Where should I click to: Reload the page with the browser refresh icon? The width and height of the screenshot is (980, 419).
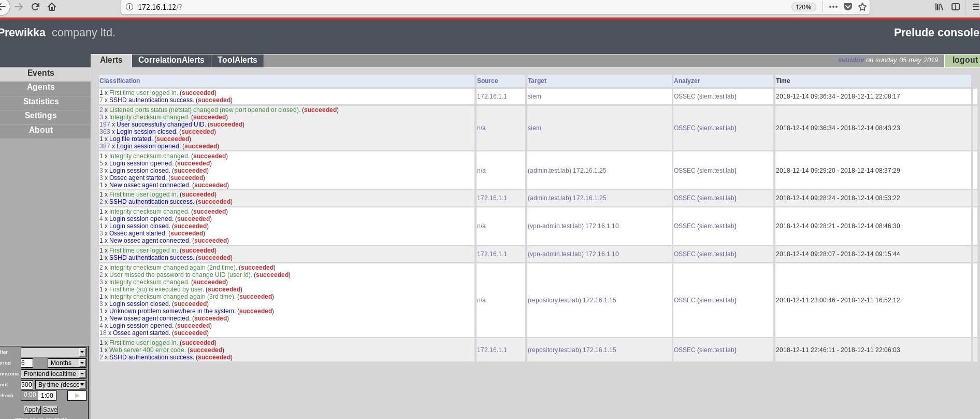35,7
